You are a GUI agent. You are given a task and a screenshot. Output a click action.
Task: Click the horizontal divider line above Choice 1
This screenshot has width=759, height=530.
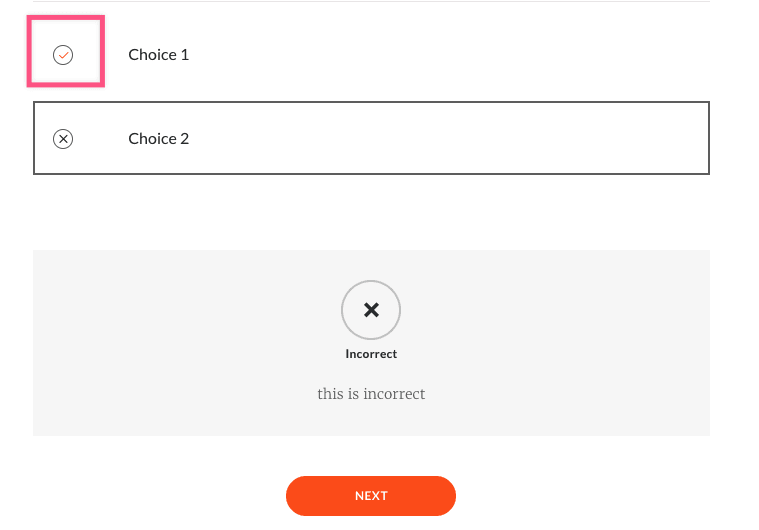(400, 2)
